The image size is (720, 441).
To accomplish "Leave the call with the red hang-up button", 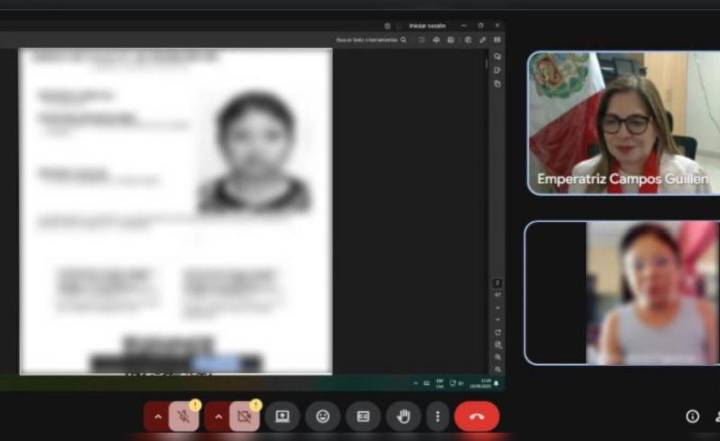I will pos(477,417).
